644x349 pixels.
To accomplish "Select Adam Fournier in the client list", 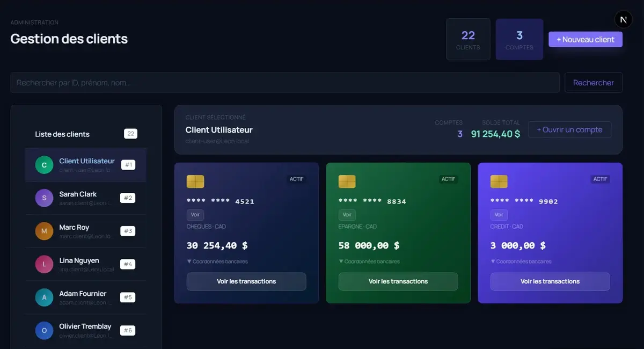I will [86, 297].
